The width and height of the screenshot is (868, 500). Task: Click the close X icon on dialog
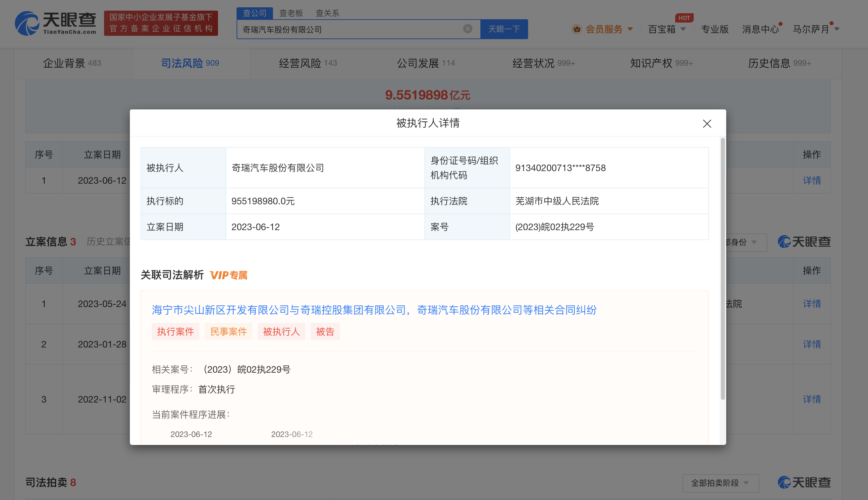tap(707, 124)
